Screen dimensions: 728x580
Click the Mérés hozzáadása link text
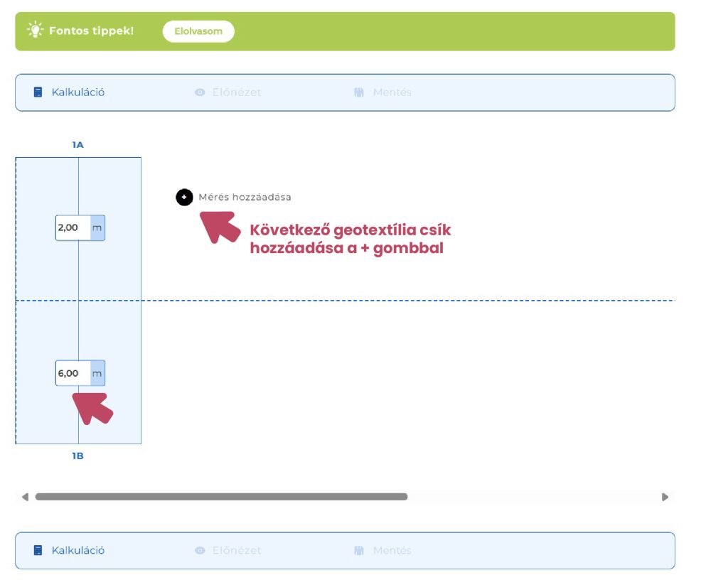(245, 197)
